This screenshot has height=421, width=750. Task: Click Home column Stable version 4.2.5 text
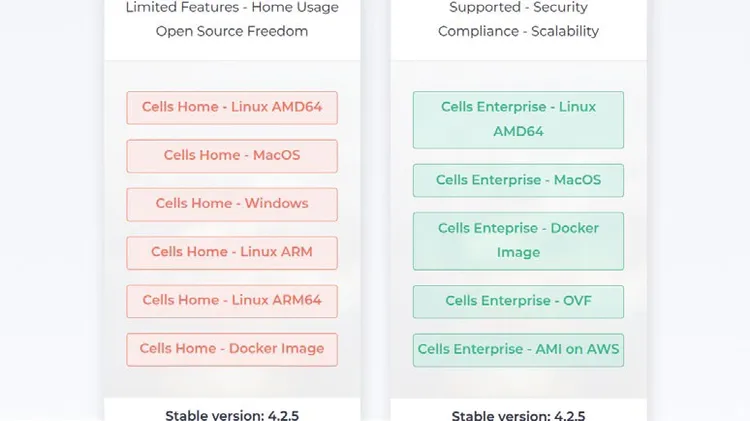[x=232, y=415]
